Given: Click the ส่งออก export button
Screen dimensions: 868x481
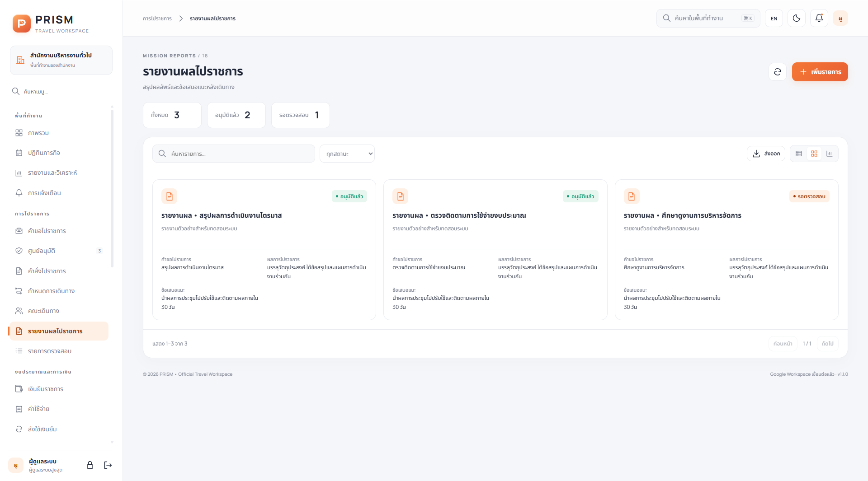Looking at the screenshot, I should [x=766, y=154].
